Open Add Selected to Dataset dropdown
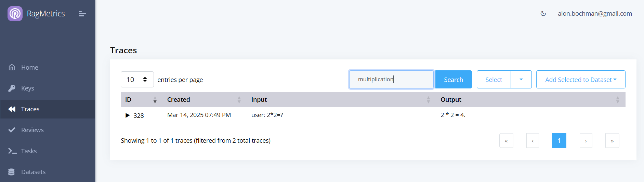The height and width of the screenshot is (182, 644). (x=580, y=80)
